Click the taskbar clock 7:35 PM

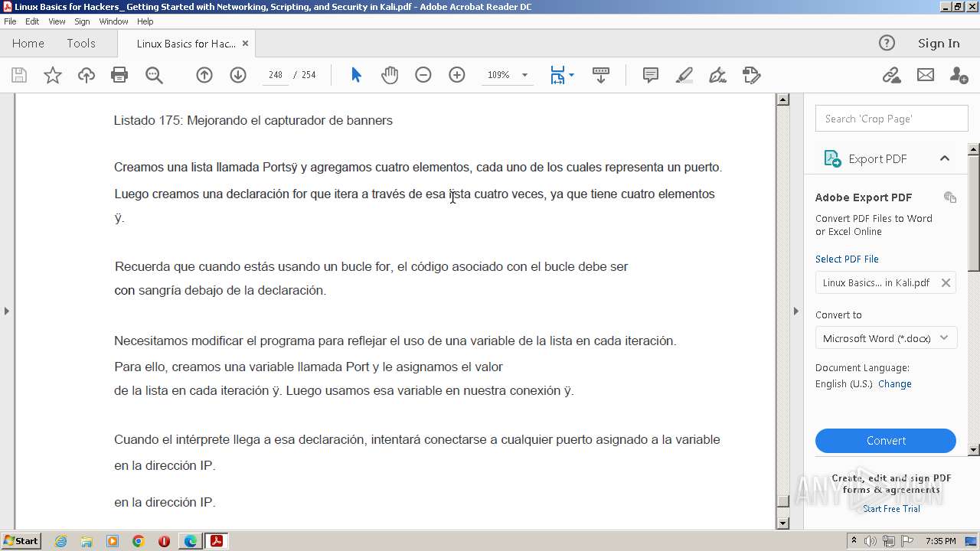point(940,541)
